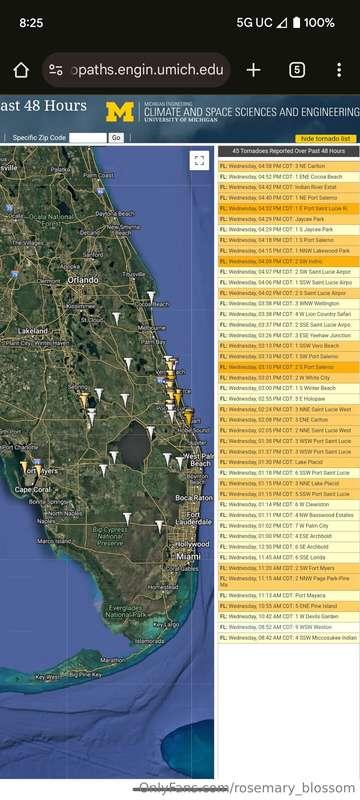The image size is (360, 800).
Task: Select the 01:00 PM 4 ESE Archbold report
Action: (x=289, y=536)
